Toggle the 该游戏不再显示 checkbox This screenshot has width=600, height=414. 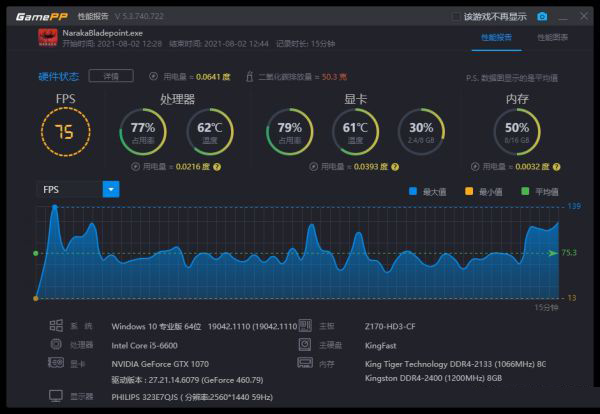coord(456,17)
